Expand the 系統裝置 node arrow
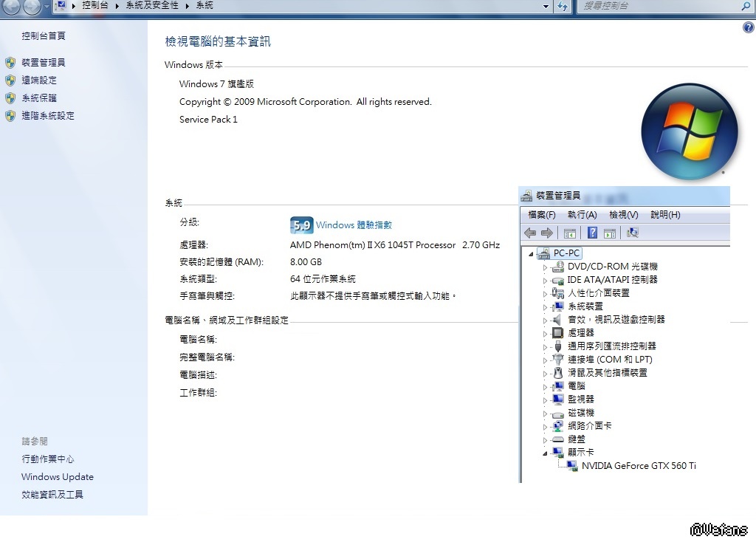The image size is (756, 545). coord(546,306)
